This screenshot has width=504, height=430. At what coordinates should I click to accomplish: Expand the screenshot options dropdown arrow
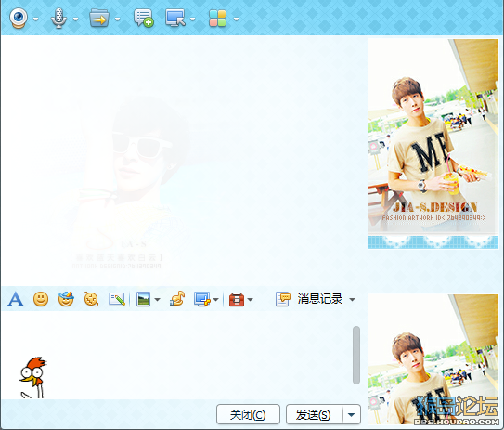coord(216,300)
